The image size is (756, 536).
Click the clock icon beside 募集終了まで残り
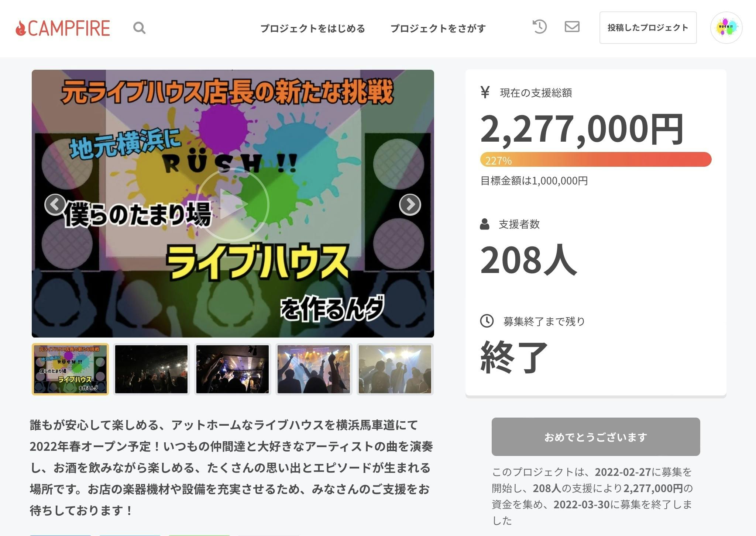pyautogui.click(x=487, y=321)
